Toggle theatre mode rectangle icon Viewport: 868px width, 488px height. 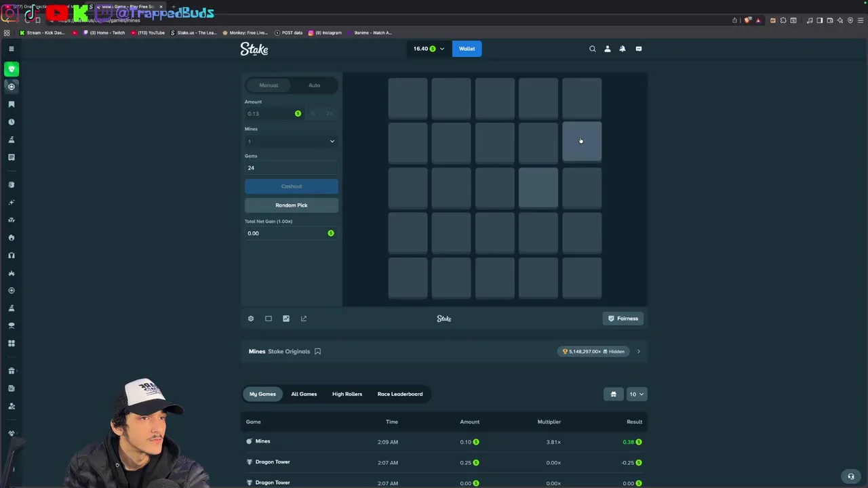[x=269, y=319]
